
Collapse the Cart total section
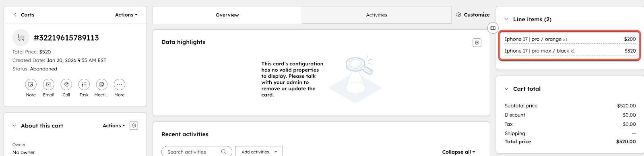click(x=506, y=89)
